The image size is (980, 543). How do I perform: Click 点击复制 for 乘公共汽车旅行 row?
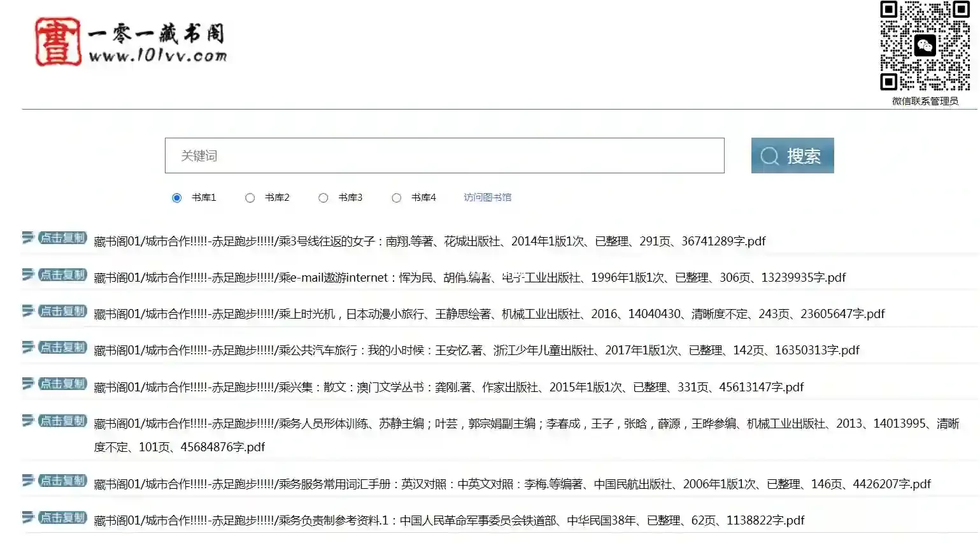[x=62, y=347]
